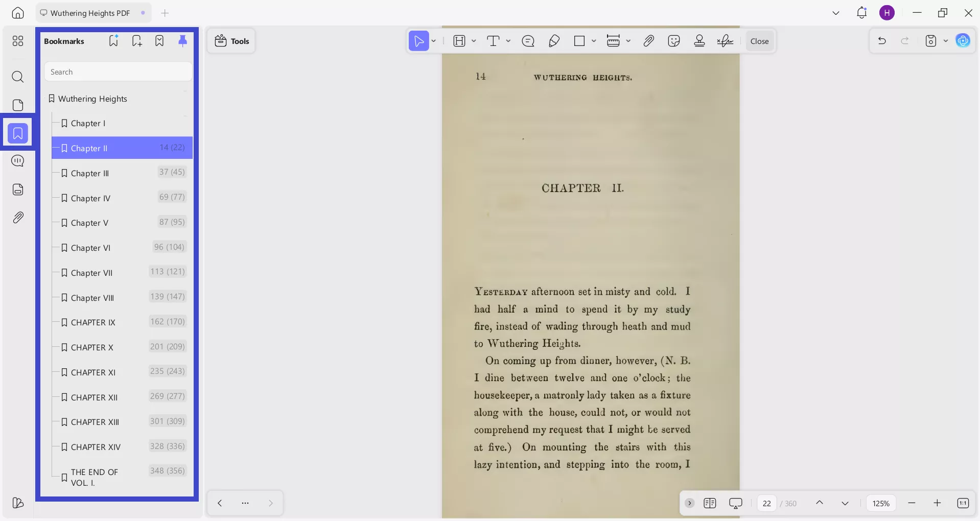The image size is (980, 521).
Task: Expand the shape tool dropdown arrow
Action: [594, 41]
